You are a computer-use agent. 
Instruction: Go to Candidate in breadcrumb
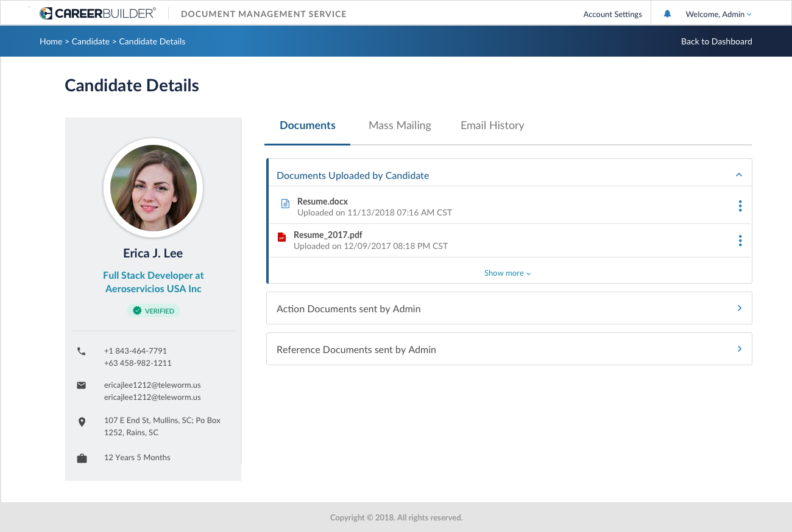tap(91, 41)
